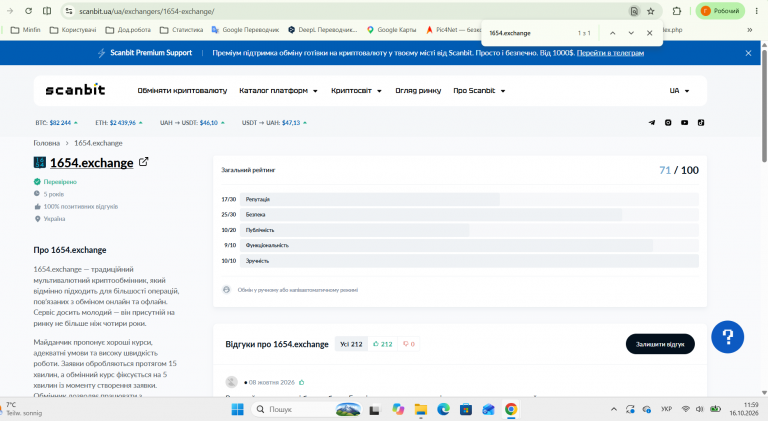Open File Explorer from the taskbar

tap(420, 409)
